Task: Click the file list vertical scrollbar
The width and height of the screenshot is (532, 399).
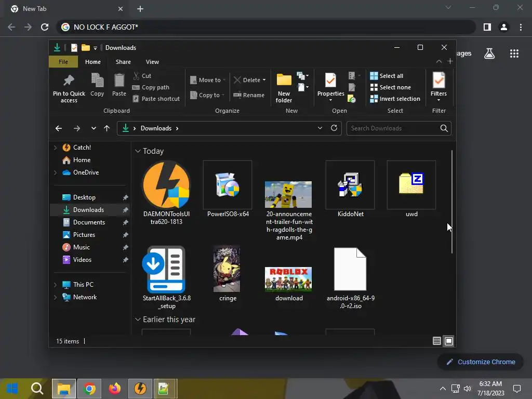Action: coord(452,202)
